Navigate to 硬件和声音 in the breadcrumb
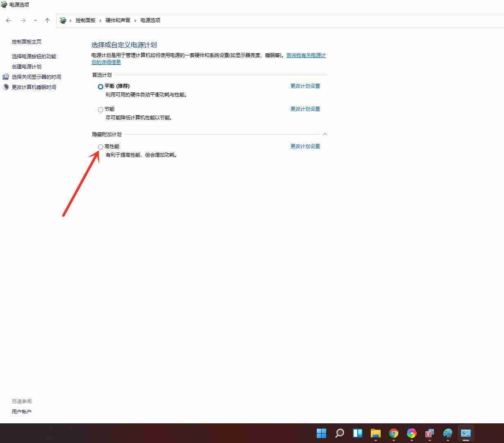Screen dimensions: 504x443 click(x=118, y=20)
